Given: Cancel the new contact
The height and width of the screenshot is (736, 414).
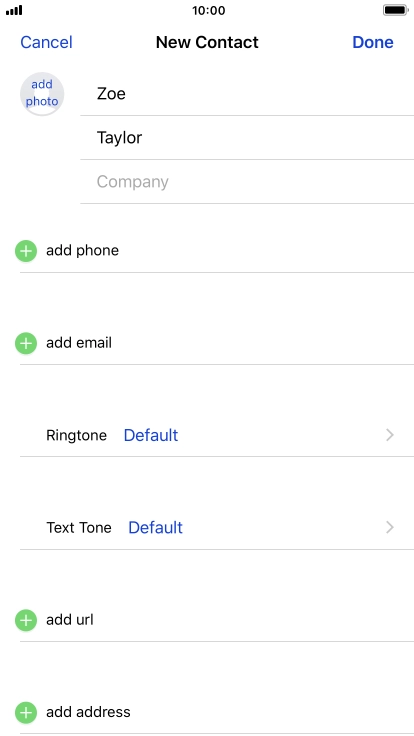Looking at the screenshot, I should 46,42.
